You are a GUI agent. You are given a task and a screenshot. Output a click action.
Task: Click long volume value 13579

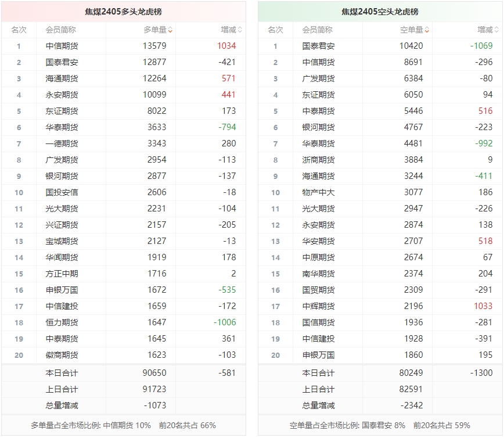click(154, 46)
